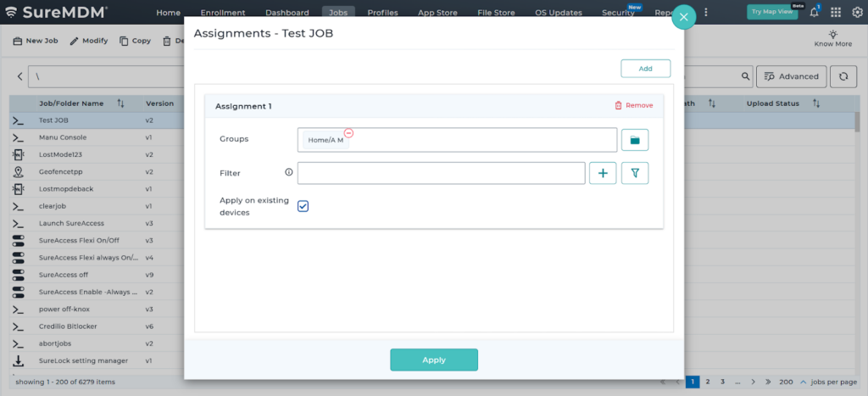
Task: Switch to the Profiles tab
Action: pyautogui.click(x=382, y=13)
